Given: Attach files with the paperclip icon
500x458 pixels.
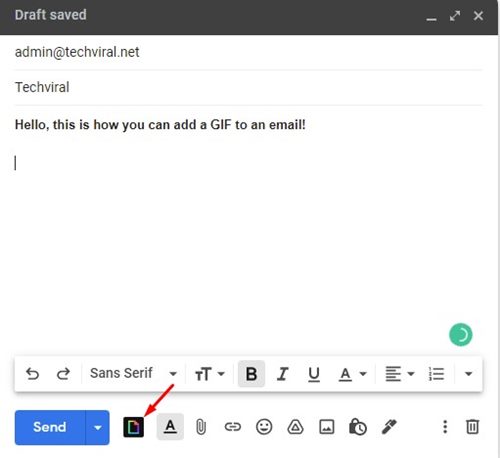Looking at the screenshot, I should 201,427.
